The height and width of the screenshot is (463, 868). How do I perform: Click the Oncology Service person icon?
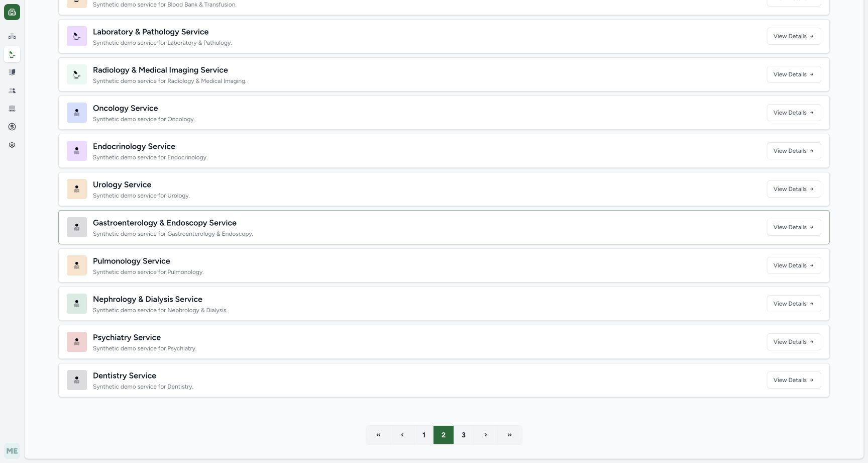tap(77, 113)
